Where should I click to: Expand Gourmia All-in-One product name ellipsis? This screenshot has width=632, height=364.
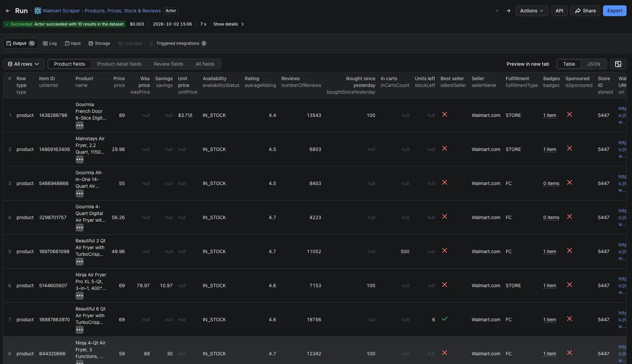[x=80, y=194]
